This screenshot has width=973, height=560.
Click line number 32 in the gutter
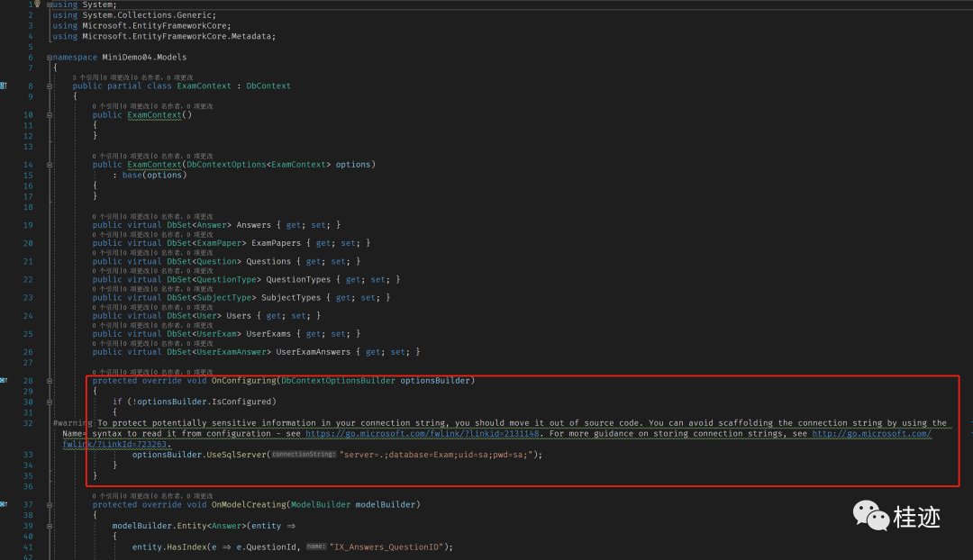tap(28, 423)
